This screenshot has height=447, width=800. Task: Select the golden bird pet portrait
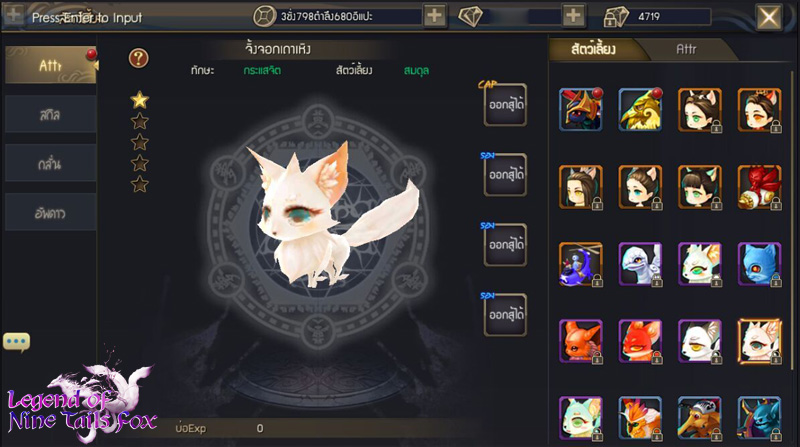(x=640, y=110)
